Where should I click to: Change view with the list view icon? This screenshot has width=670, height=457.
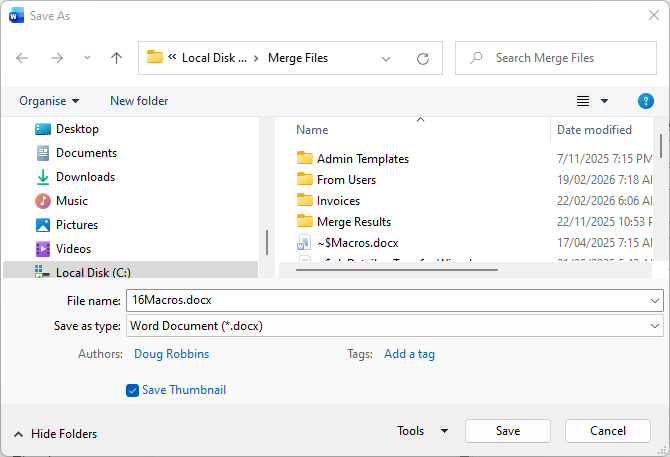pyautogui.click(x=583, y=101)
